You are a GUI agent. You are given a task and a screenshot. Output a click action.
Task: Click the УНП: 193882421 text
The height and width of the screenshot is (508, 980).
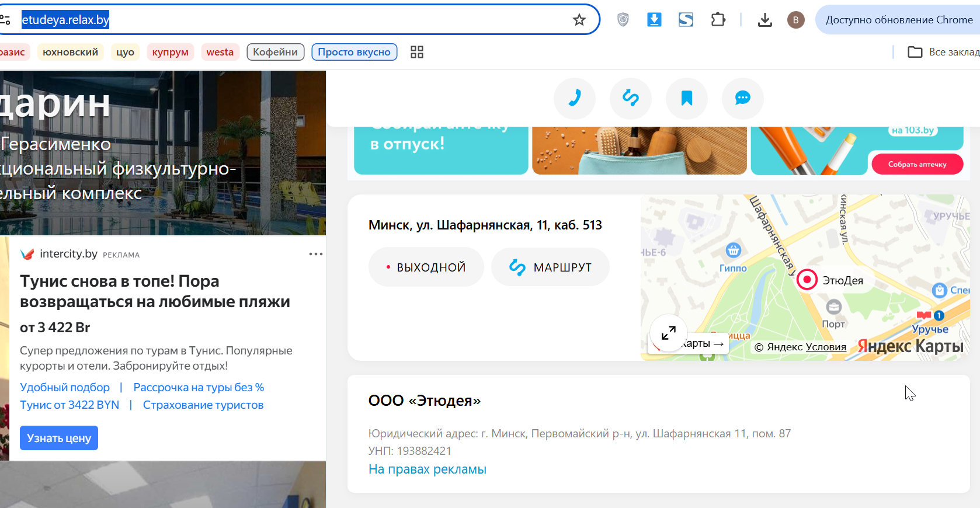coord(410,451)
